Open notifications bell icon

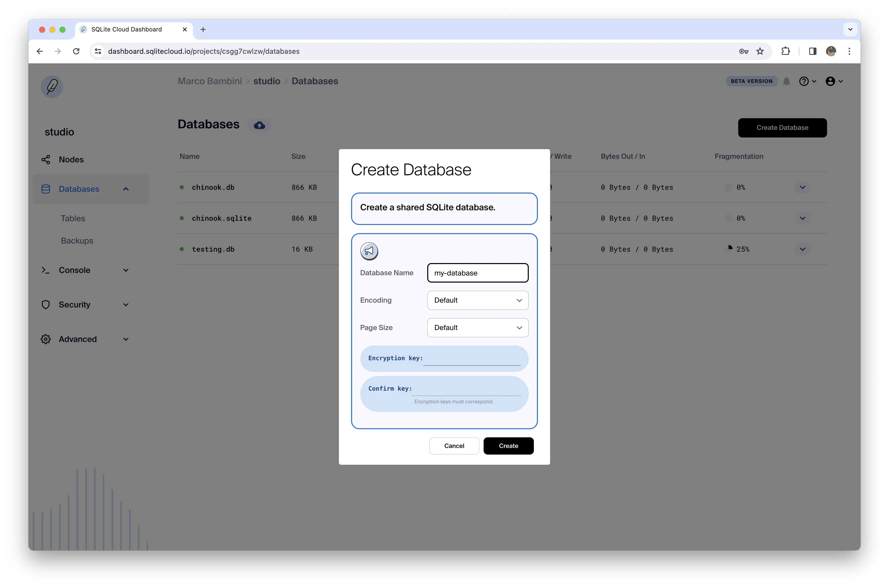coord(786,81)
